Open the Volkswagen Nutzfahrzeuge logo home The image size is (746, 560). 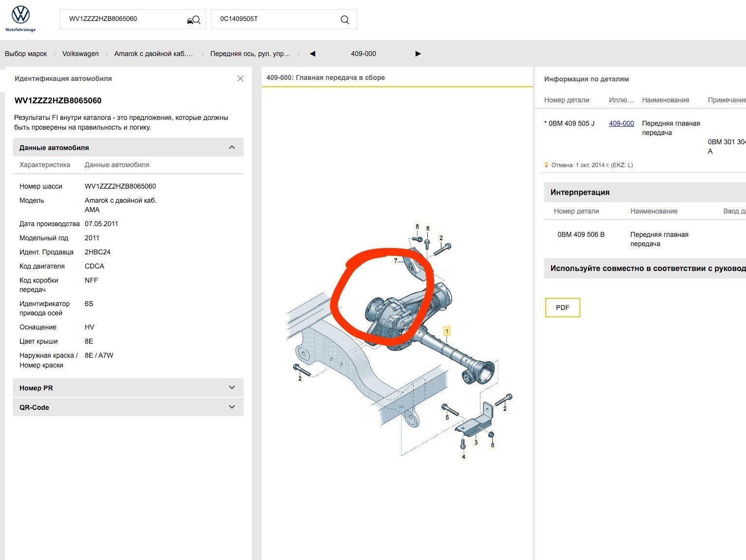(x=20, y=19)
